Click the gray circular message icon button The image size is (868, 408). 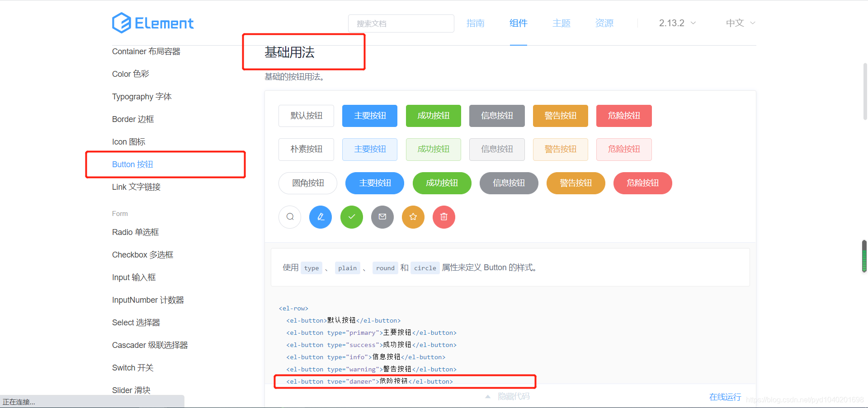coord(382,217)
